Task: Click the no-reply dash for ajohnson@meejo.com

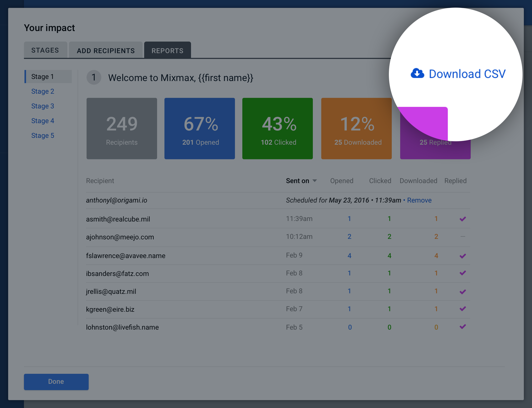Action: click(463, 236)
